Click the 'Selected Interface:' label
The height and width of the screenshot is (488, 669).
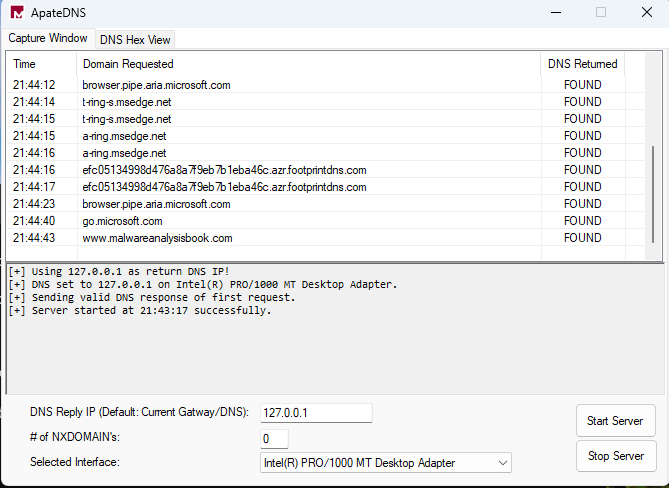[x=75, y=462]
